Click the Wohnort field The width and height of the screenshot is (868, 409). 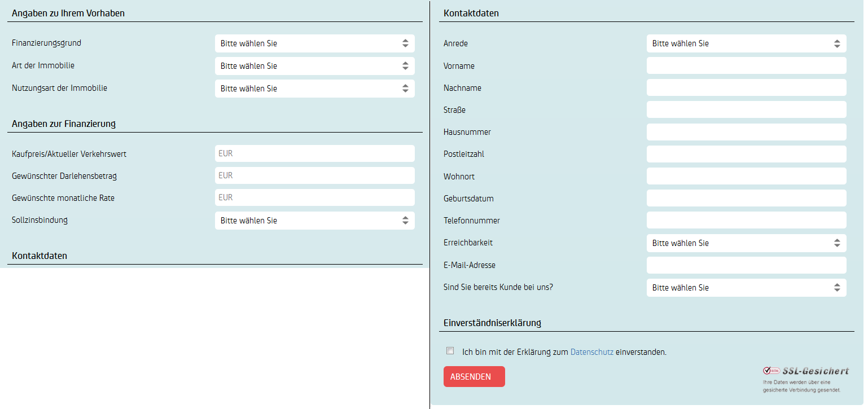746,176
